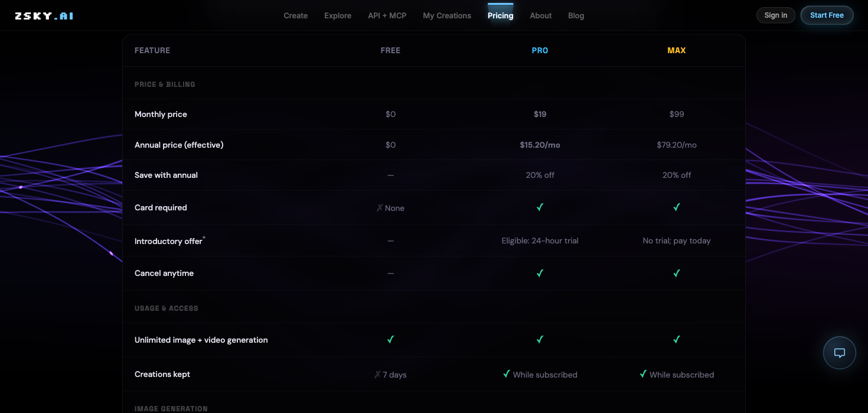868x413 pixels.
Task: Click the Sign in button
Action: click(776, 15)
